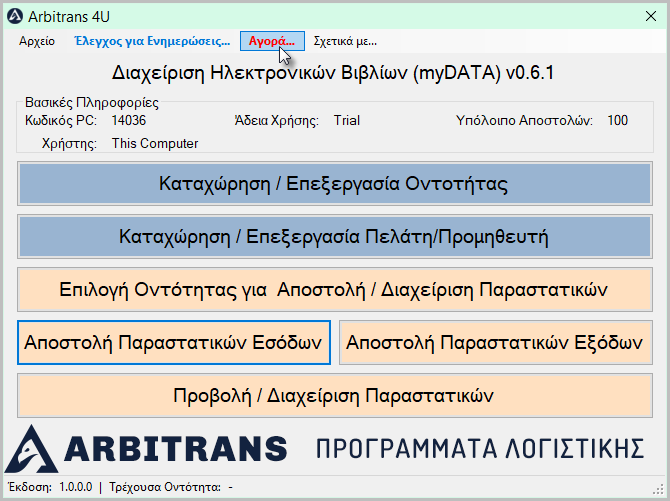
Task: Click the Άδεια Χρήσης label
Action: 276,121
